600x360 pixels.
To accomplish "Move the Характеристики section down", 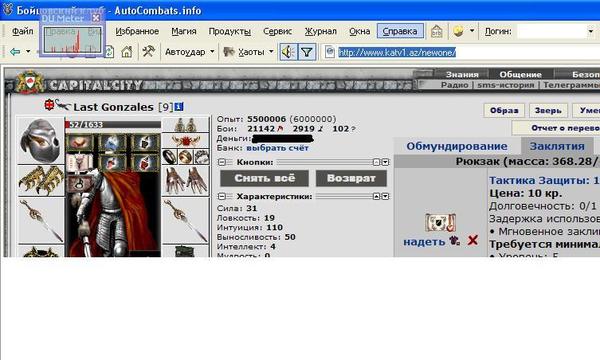I will tap(385, 196).
